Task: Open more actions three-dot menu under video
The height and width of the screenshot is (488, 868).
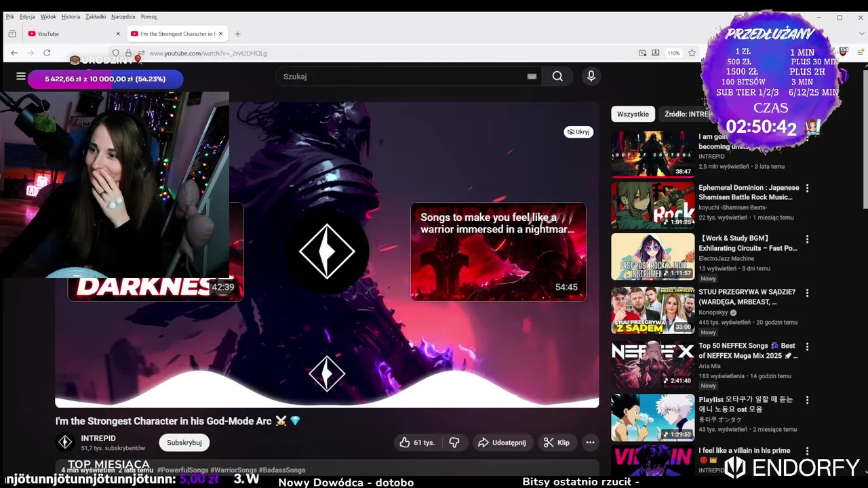Action: (590, 443)
